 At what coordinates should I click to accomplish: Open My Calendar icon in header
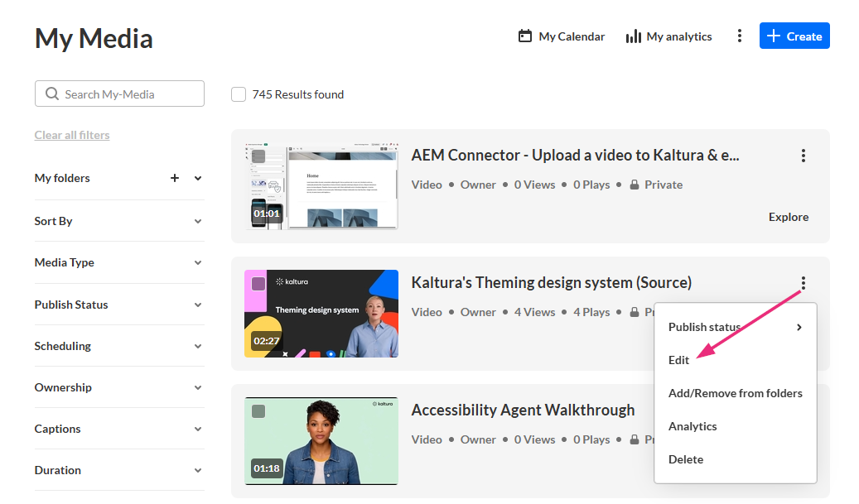click(525, 36)
